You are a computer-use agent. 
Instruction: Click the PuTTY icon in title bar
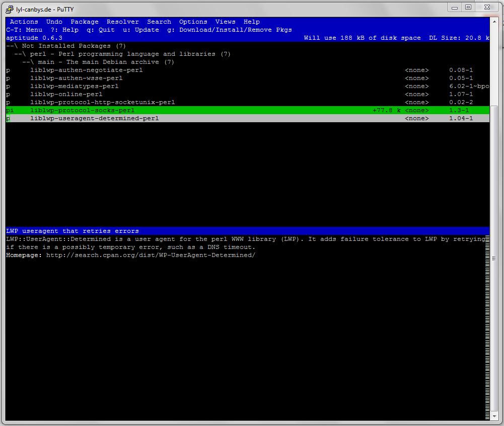click(10, 8)
